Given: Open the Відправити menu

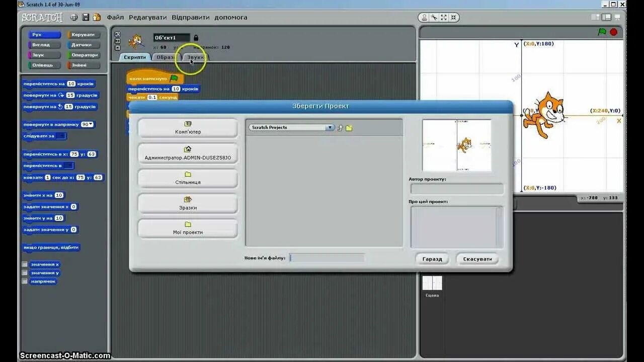Looking at the screenshot, I should 191,17.
